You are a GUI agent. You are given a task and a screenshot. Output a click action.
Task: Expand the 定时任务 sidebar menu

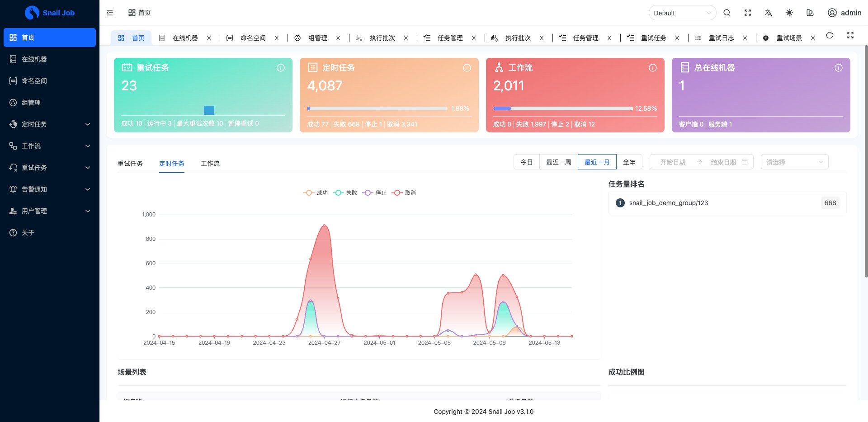pyautogui.click(x=50, y=124)
